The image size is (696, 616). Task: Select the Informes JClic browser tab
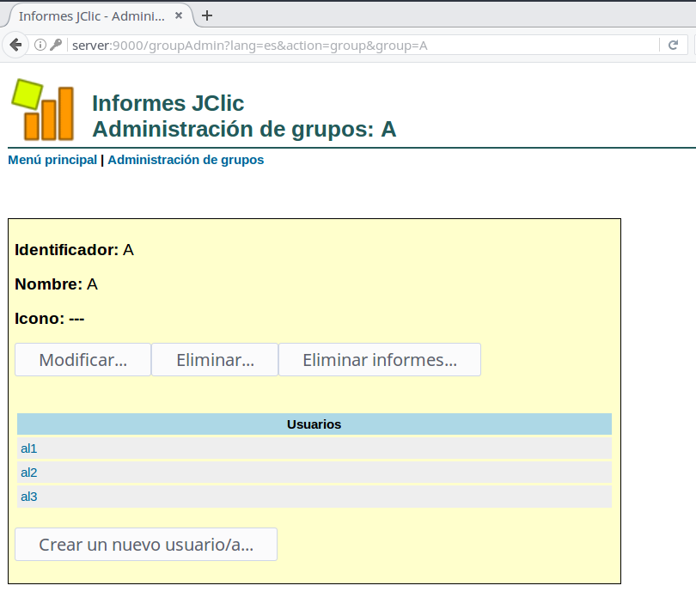[90, 16]
